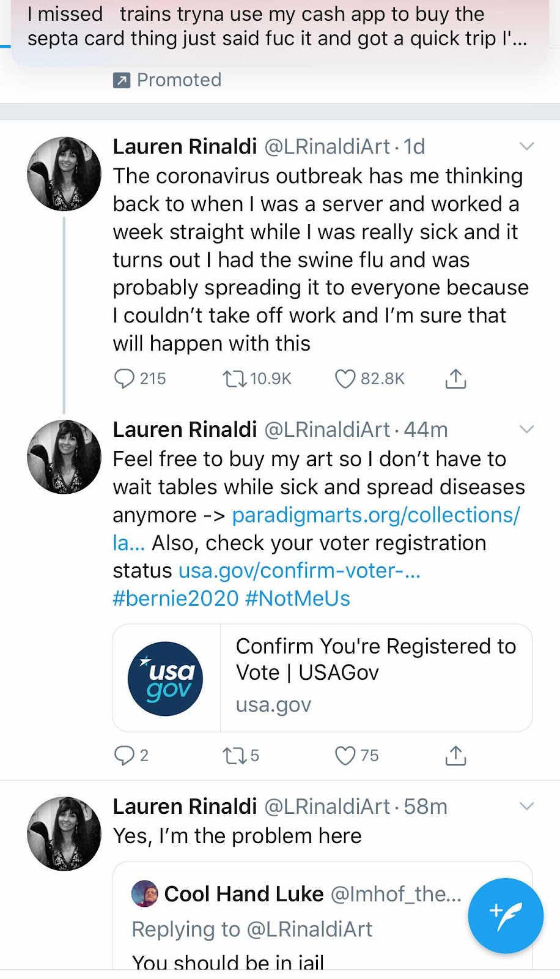Viewport: 560px width, 979px height.
Task: Open the paradigmarts.org/collections link
Action: click(376, 515)
